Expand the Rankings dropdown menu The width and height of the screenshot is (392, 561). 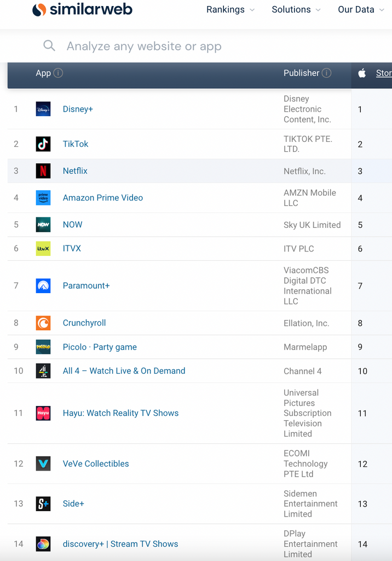pyautogui.click(x=230, y=10)
